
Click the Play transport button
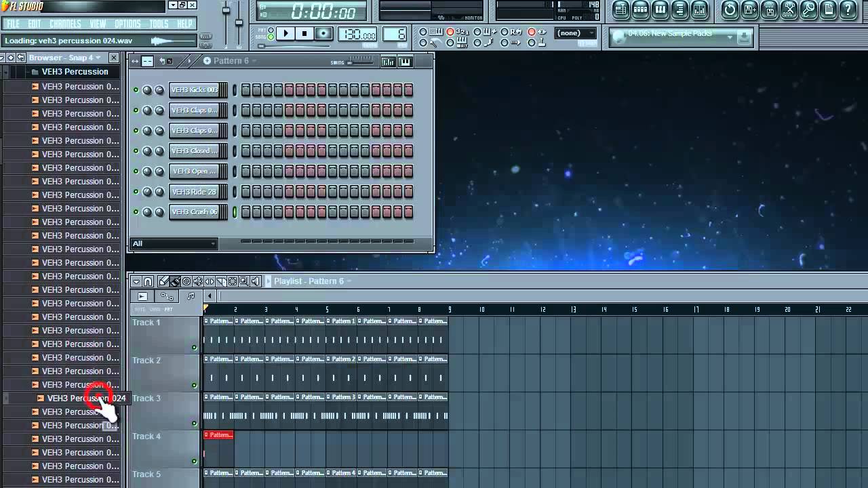[285, 33]
